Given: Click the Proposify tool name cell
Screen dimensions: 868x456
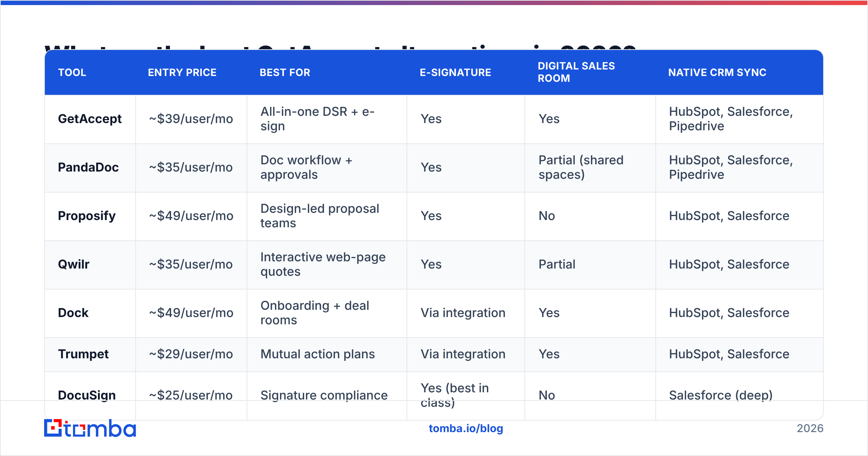Looking at the screenshot, I should (90, 216).
